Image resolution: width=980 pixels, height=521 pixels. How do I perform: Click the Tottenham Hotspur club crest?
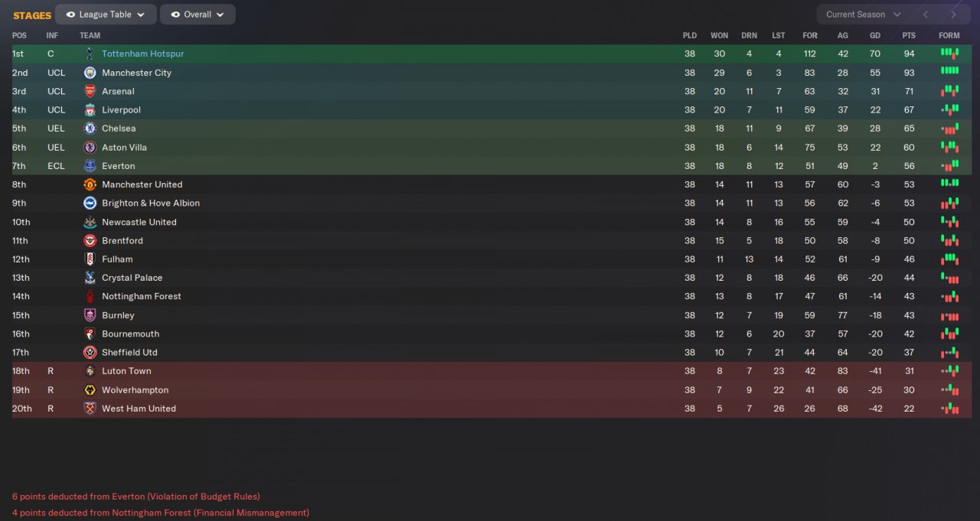point(90,54)
